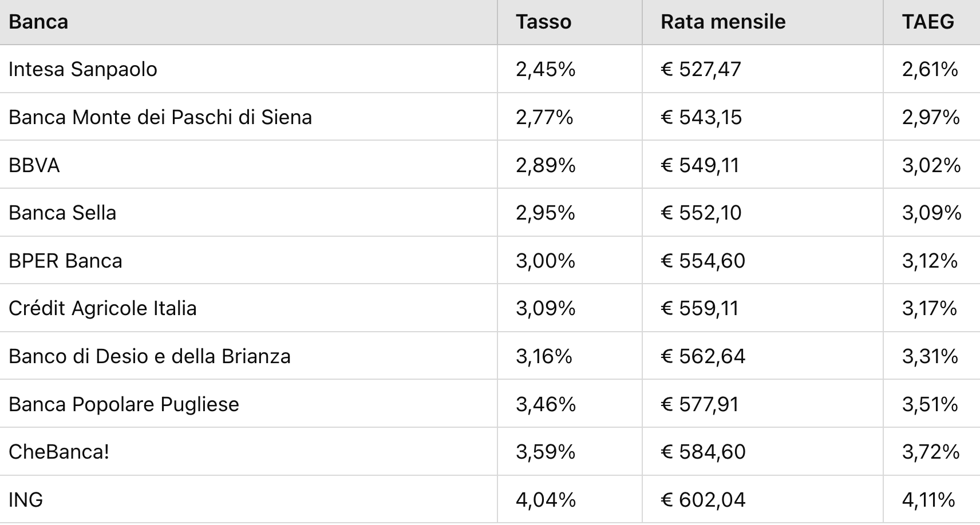Click the BPER Banca cell
The width and height of the screenshot is (980, 525).
click(x=65, y=261)
